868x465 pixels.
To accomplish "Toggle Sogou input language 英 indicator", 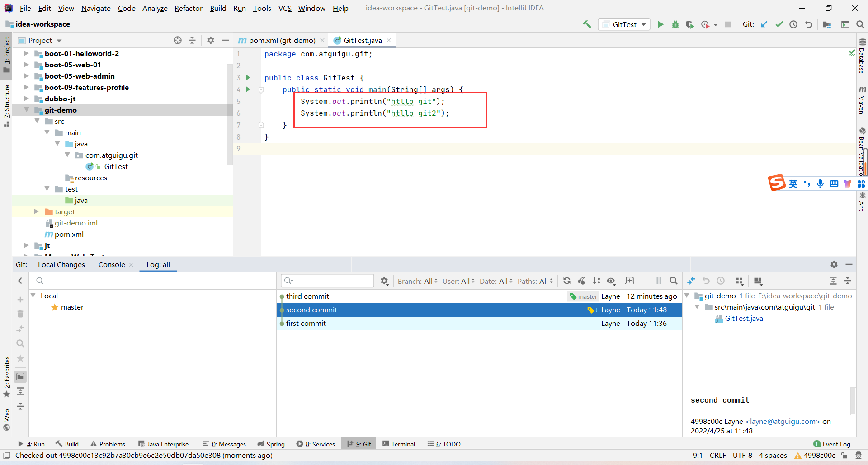I will [x=793, y=183].
